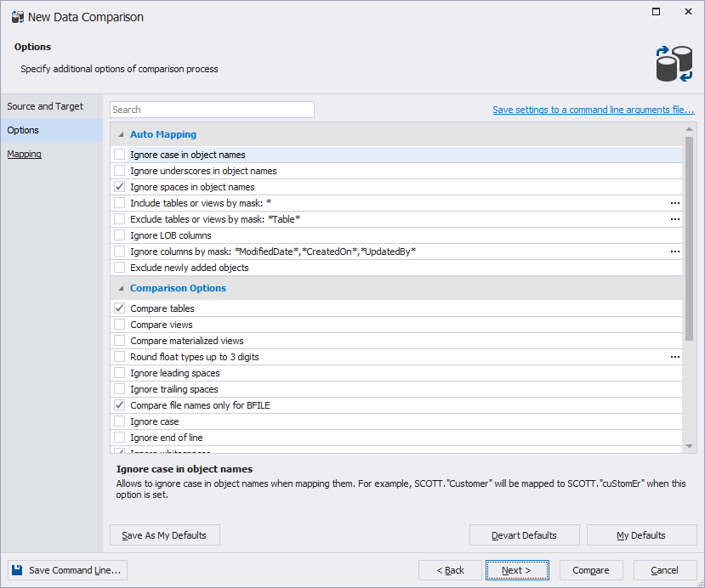Collapse the Auto Mapping section
This screenshot has height=588, width=705.
tap(120, 134)
